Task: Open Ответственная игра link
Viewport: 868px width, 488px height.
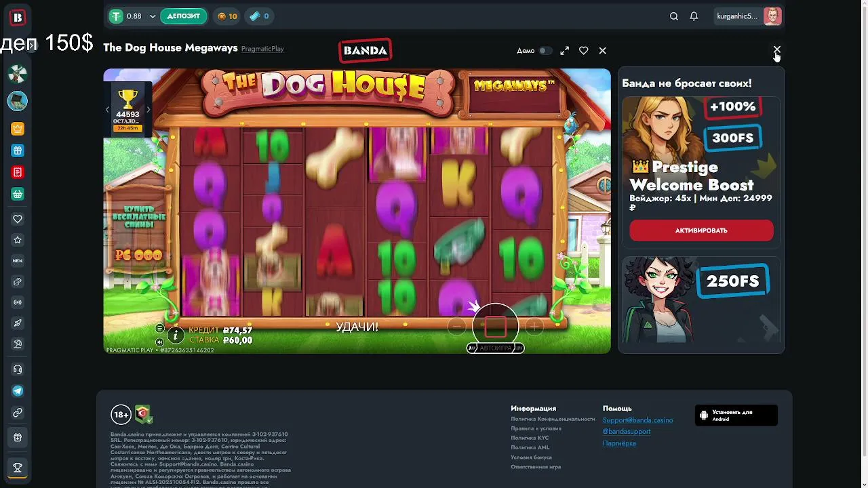Action: tap(536, 466)
